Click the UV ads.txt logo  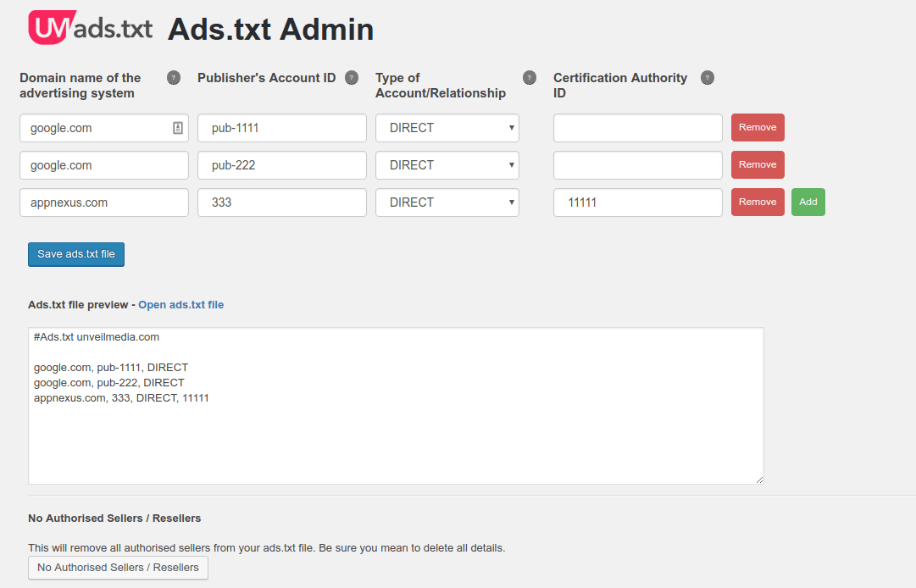tap(91, 28)
